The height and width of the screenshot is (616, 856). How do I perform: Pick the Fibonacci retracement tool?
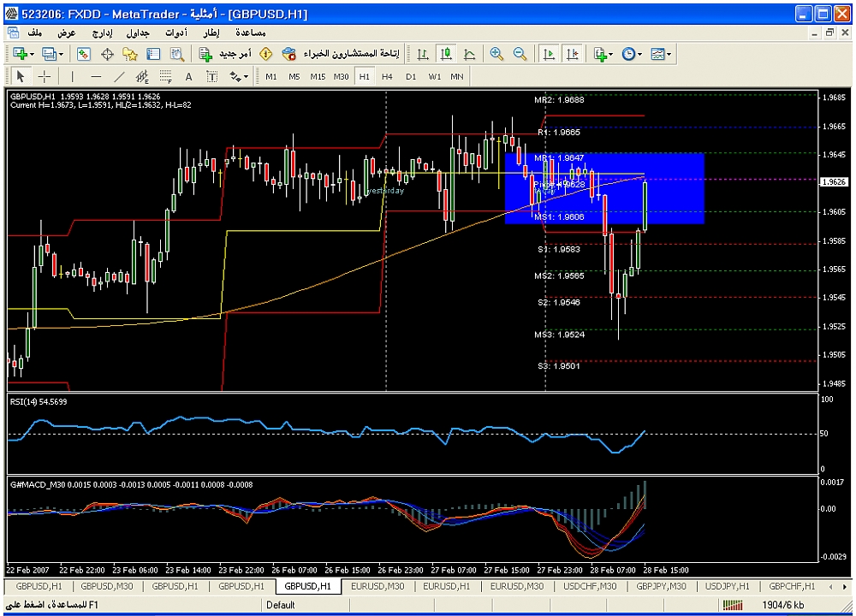(x=165, y=77)
